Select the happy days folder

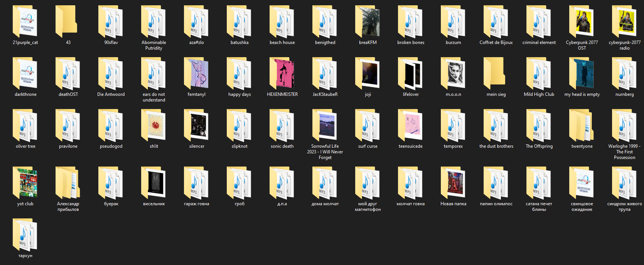(239, 73)
